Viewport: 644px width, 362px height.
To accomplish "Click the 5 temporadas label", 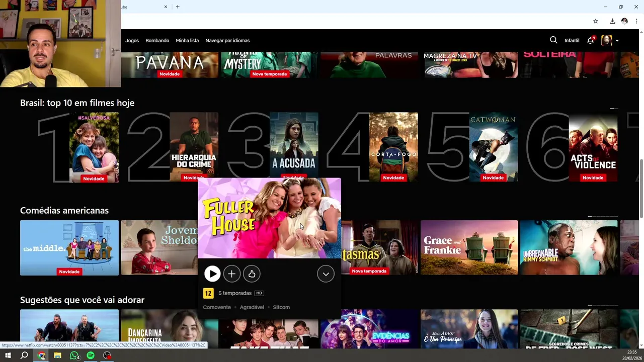I will (x=235, y=293).
